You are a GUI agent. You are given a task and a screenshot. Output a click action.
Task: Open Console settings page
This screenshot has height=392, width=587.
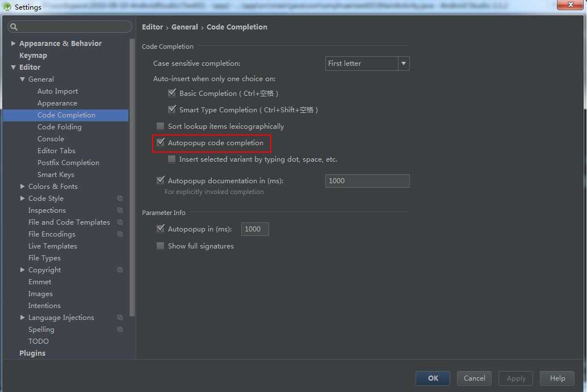pyautogui.click(x=51, y=139)
